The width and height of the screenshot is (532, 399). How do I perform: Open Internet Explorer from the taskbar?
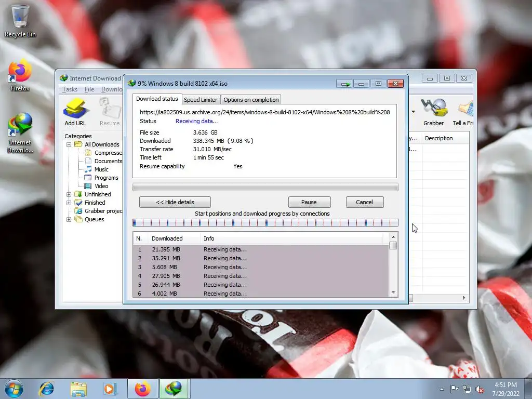point(46,389)
